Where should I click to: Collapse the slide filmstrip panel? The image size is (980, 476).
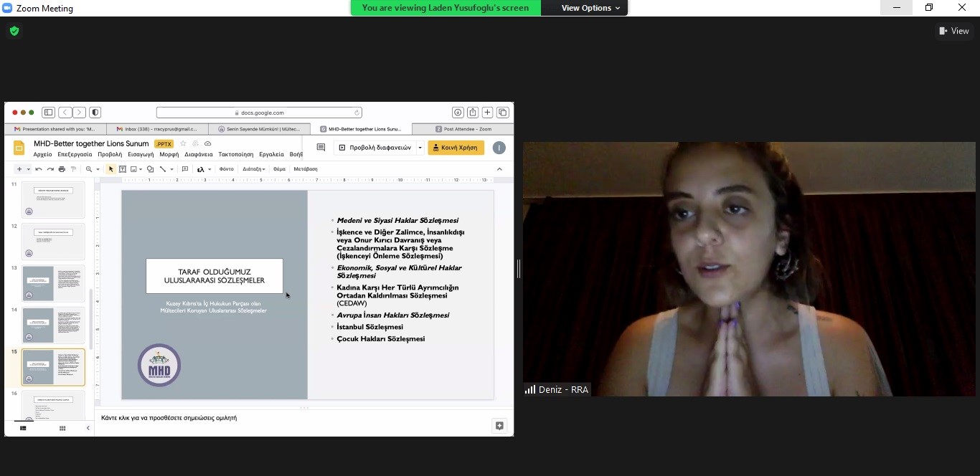point(88,428)
